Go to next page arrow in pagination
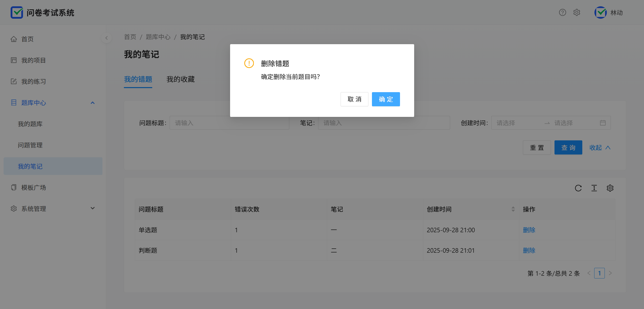Viewport: 644px width, 309px height. 610,273
